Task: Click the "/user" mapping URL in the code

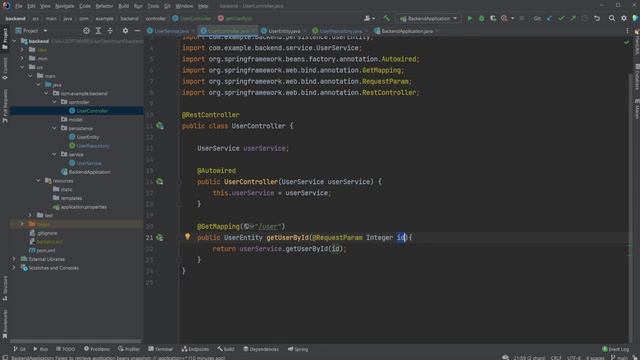Action: click(x=270, y=226)
